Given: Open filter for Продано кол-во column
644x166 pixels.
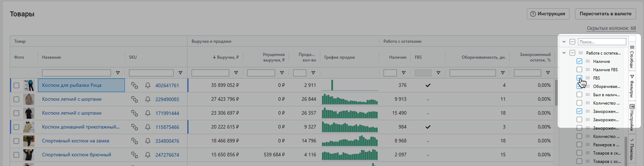Looking at the screenshot, I should [x=313, y=73].
